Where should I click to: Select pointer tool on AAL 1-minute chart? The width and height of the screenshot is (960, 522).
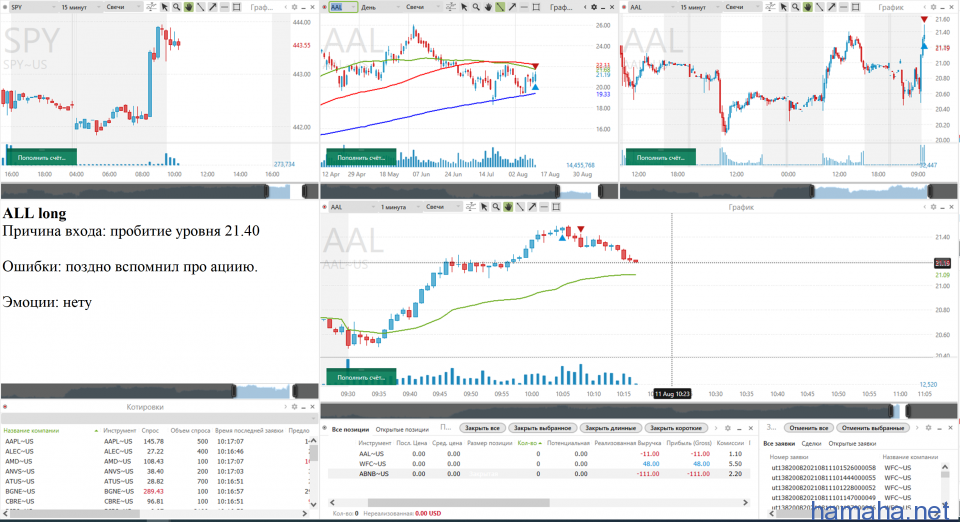coord(484,207)
